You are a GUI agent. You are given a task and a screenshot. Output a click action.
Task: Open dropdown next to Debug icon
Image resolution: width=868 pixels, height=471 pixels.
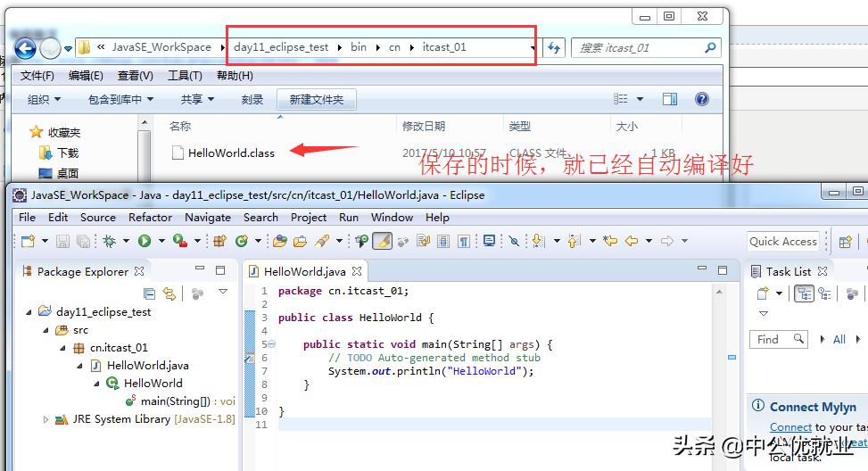click(126, 241)
